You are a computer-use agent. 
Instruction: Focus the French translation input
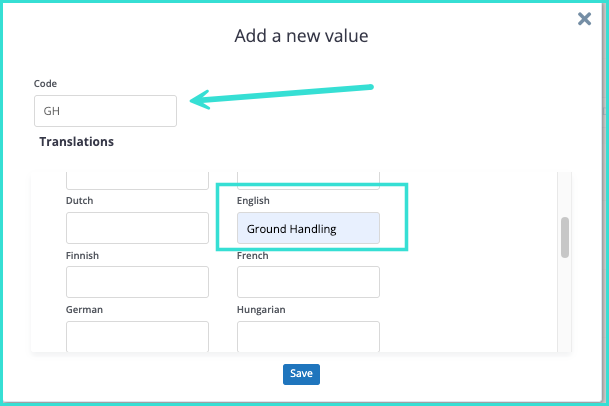[x=308, y=283]
